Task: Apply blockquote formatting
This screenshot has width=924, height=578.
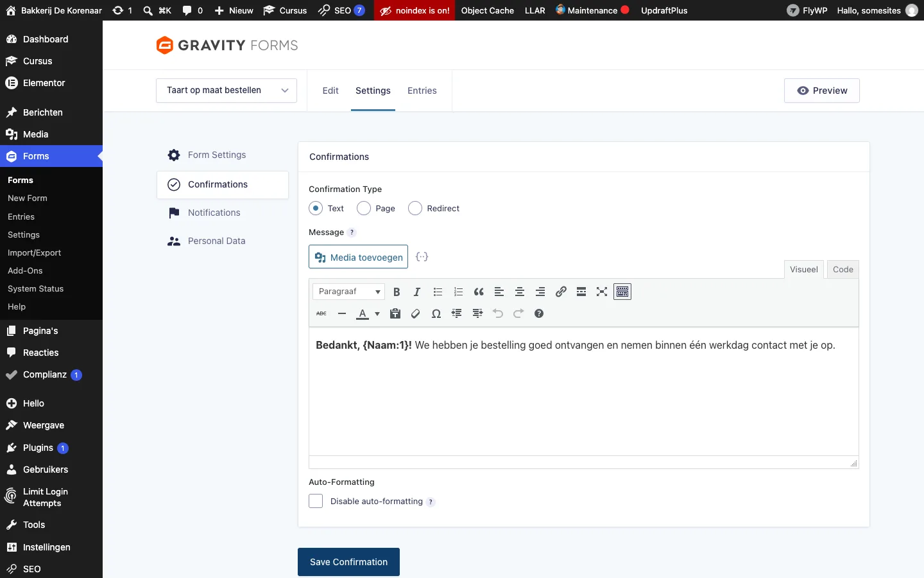Action: point(479,292)
